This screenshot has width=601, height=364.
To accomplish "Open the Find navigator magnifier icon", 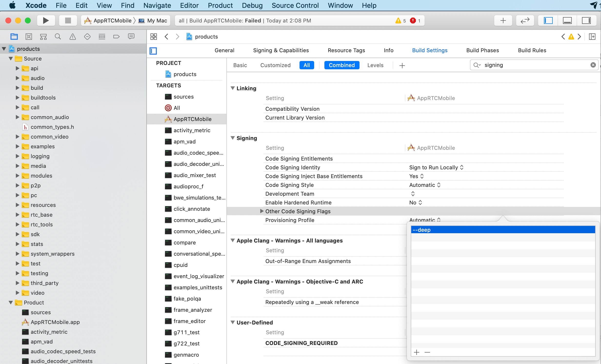I will [58, 37].
